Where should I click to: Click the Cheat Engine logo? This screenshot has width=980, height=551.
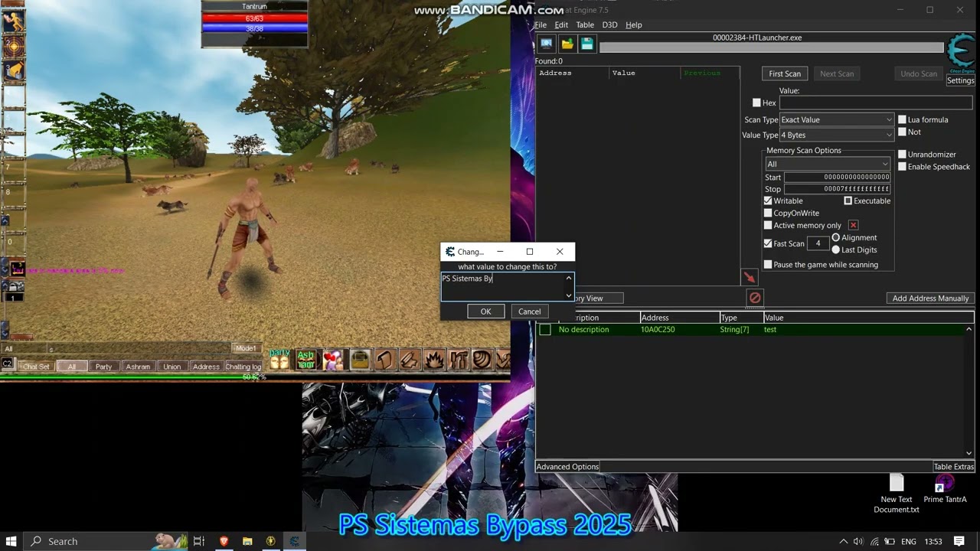coord(960,53)
